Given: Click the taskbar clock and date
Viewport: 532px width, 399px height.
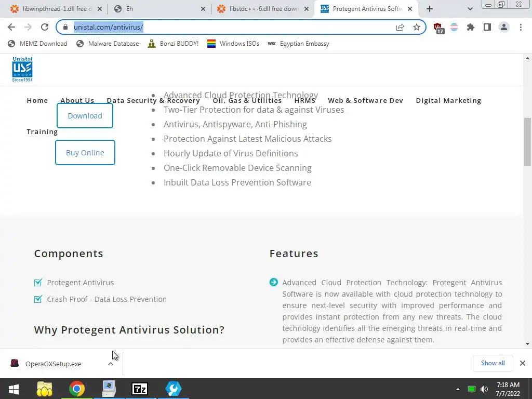Looking at the screenshot, I should pos(508,389).
